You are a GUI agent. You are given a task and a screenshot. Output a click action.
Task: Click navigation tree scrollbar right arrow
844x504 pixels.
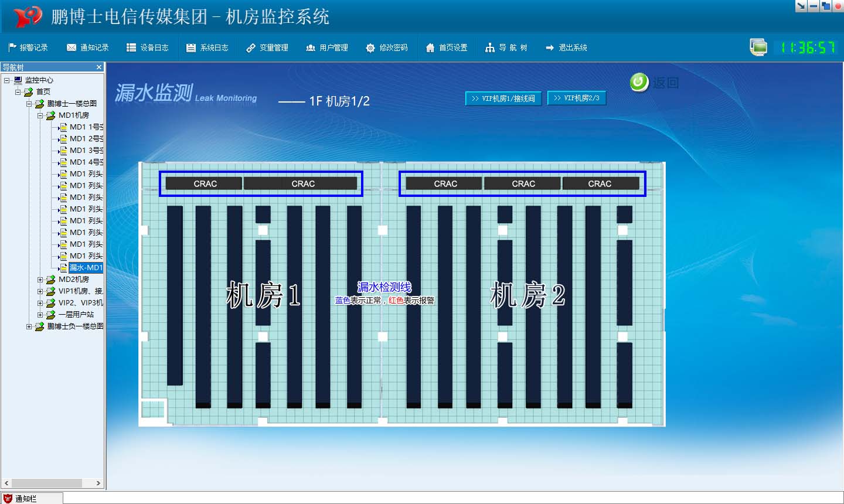pos(98,483)
